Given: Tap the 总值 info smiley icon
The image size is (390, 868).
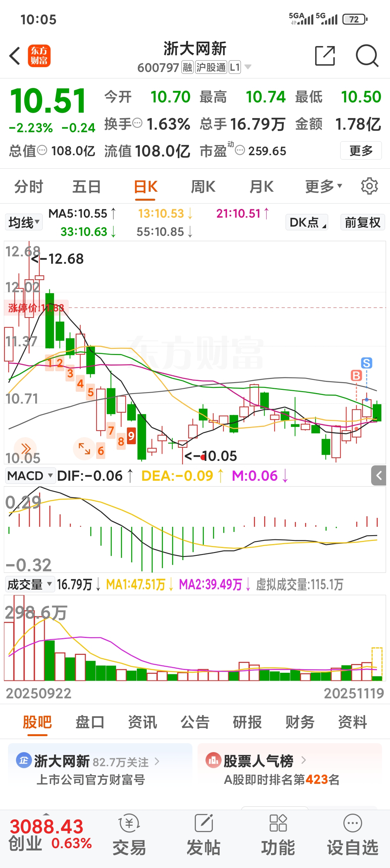Looking at the screenshot, I should pos(42,150).
